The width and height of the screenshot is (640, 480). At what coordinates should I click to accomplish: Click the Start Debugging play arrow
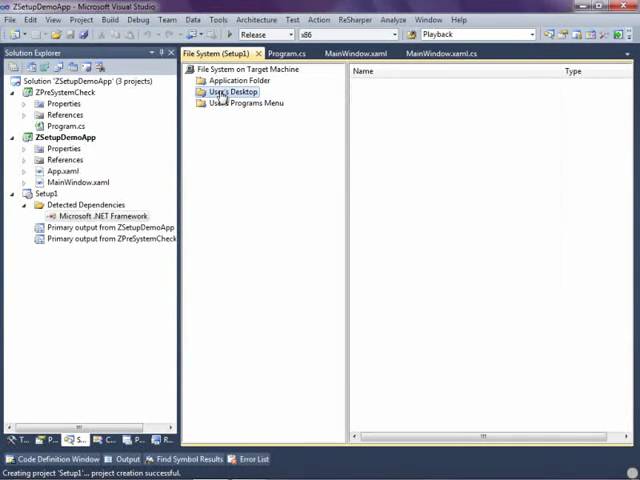coord(229,35)
